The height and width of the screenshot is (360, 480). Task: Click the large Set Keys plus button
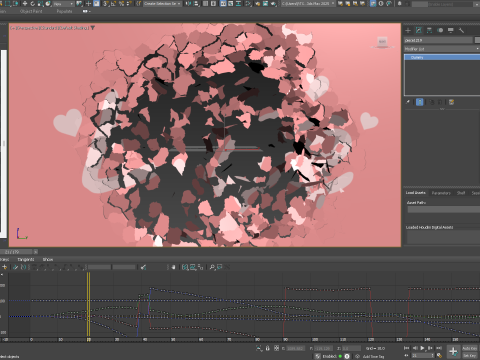pos(453,351)
